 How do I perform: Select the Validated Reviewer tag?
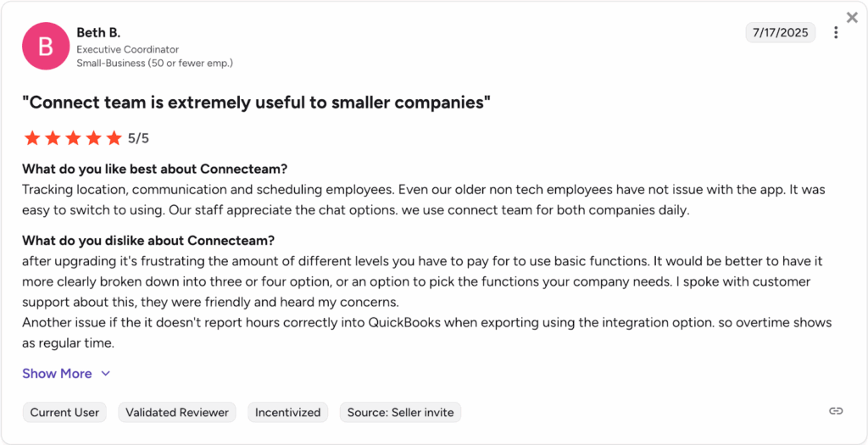[x=177, y=413]
